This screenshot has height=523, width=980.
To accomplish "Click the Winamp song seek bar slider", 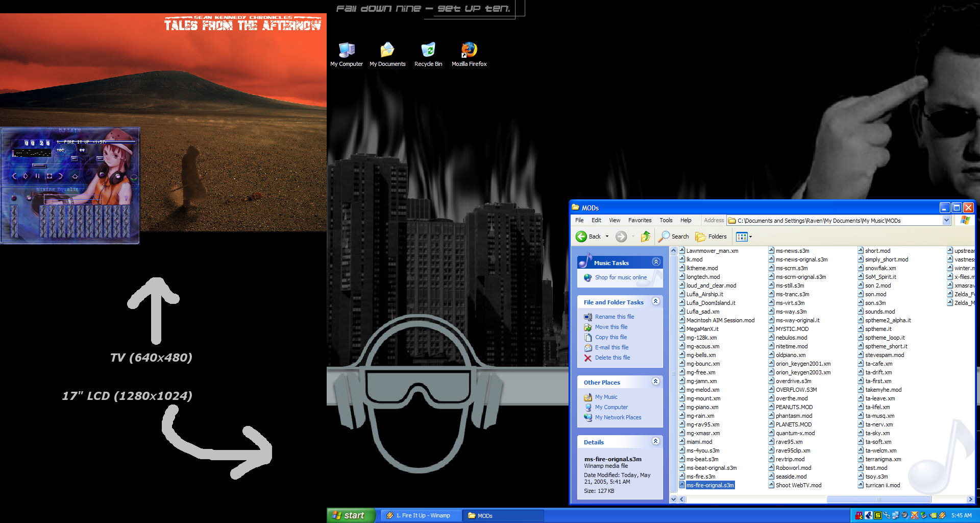I will click(x=39, y=165).
